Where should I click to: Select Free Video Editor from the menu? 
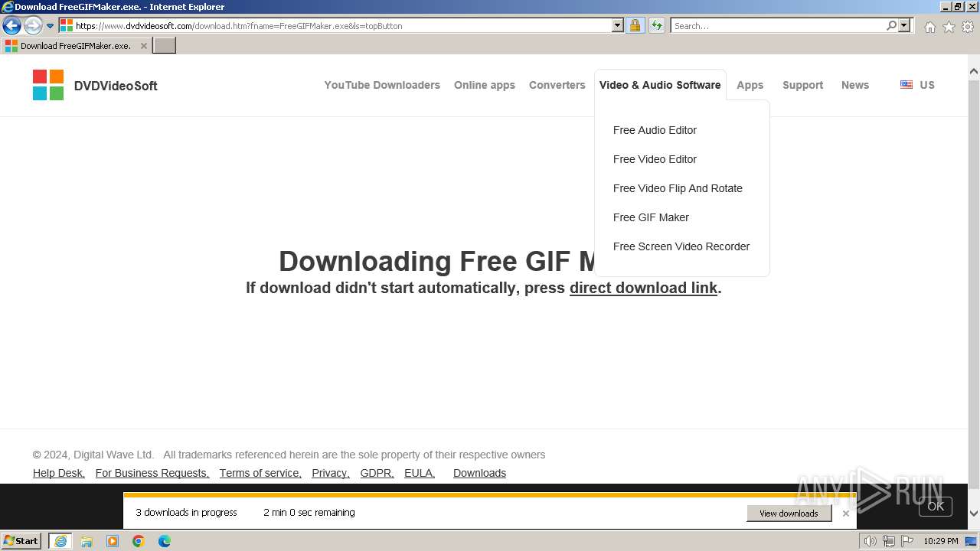pos(655,159)
